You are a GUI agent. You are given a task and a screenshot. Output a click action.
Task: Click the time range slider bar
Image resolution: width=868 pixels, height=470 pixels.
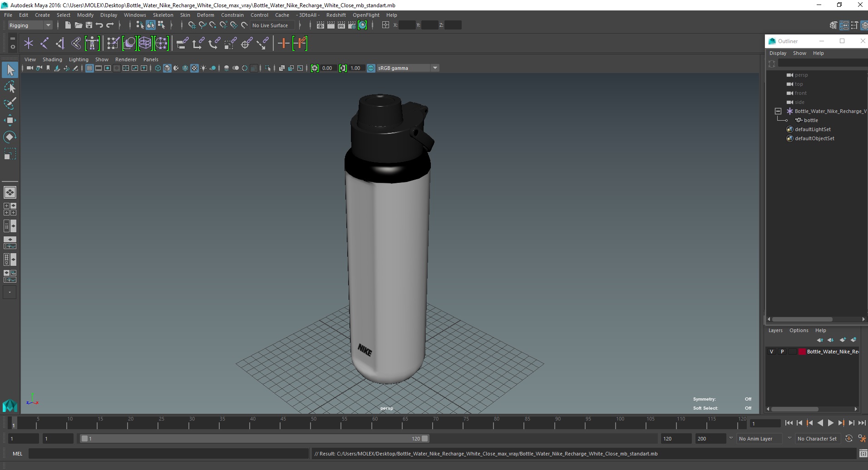254,439
